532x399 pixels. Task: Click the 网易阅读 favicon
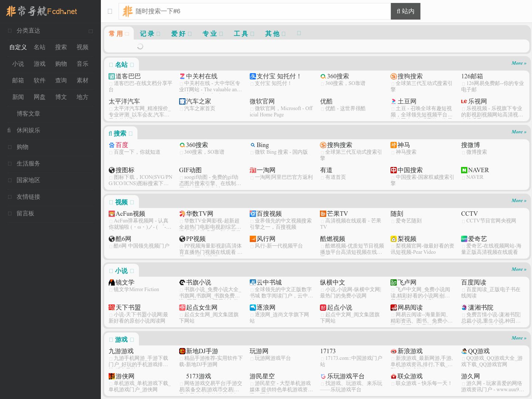(393, 308)
